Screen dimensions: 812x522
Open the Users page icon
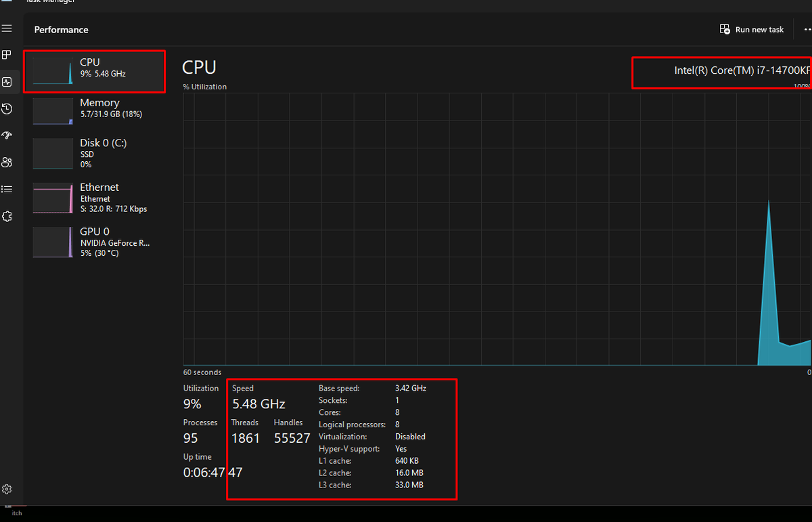point(7,162)
